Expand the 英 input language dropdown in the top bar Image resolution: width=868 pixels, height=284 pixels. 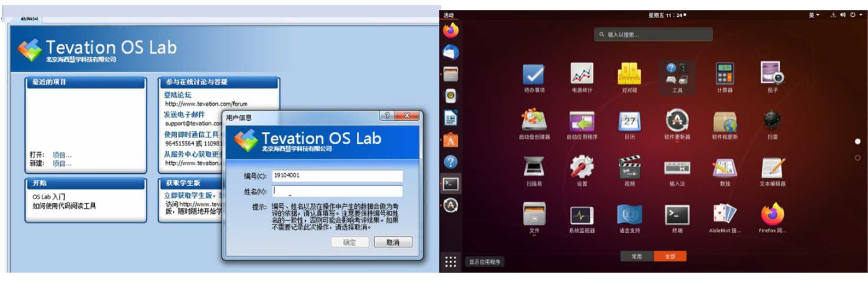(814, 15)
